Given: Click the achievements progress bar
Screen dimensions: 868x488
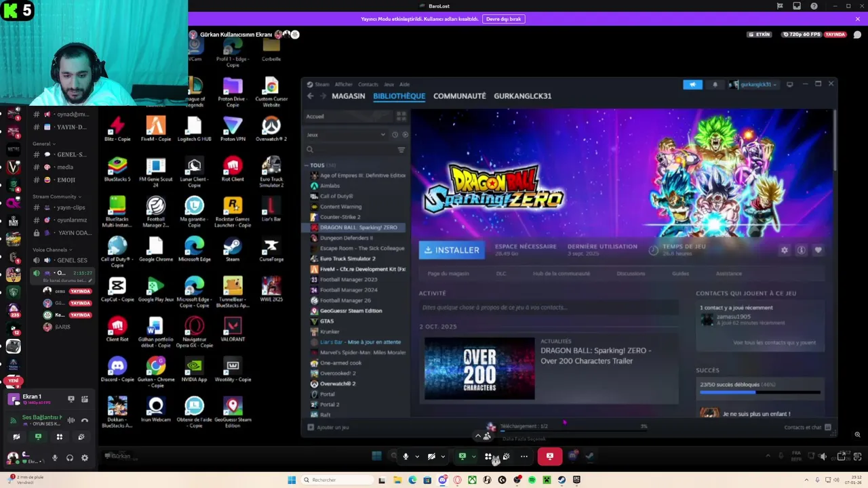Looking at the screenshot, I should [x=760, y=392].
